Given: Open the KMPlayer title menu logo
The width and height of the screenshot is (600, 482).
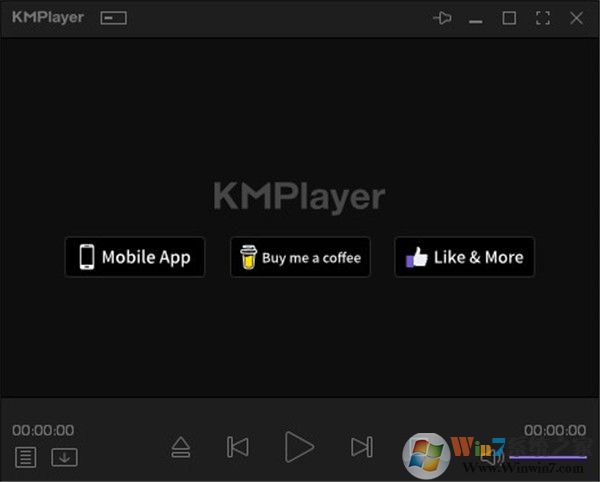Looking at the screenshot, I should [48, 17].
